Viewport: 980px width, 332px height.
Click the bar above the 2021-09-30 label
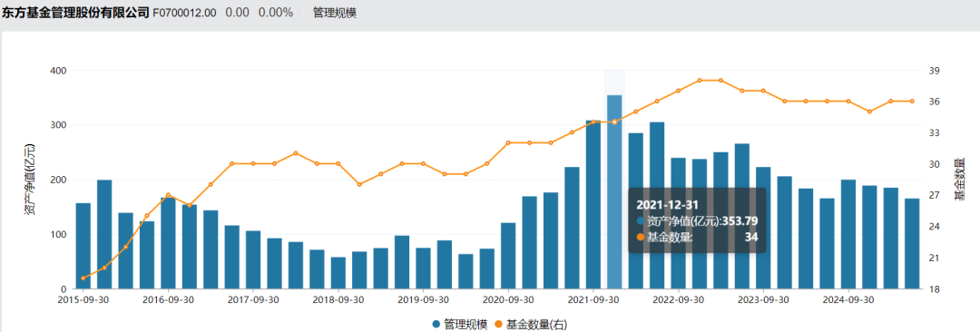pyautogui.click(x=593, y=204)
